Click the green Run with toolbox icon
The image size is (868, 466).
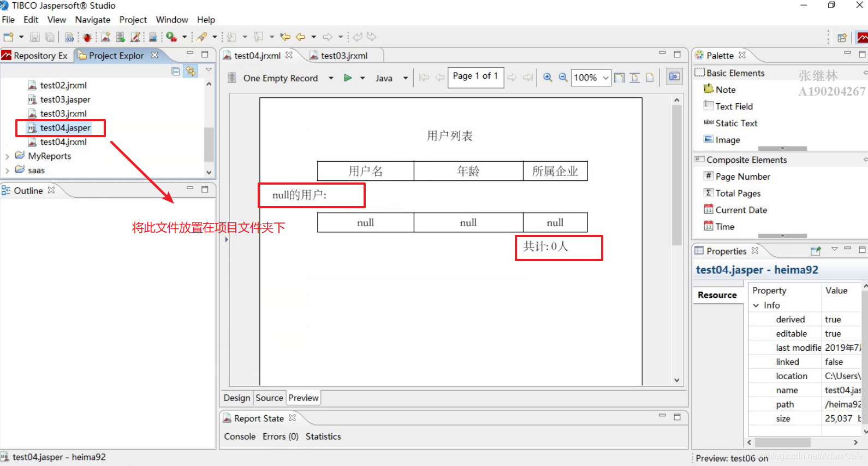click(x=171, y=37)
